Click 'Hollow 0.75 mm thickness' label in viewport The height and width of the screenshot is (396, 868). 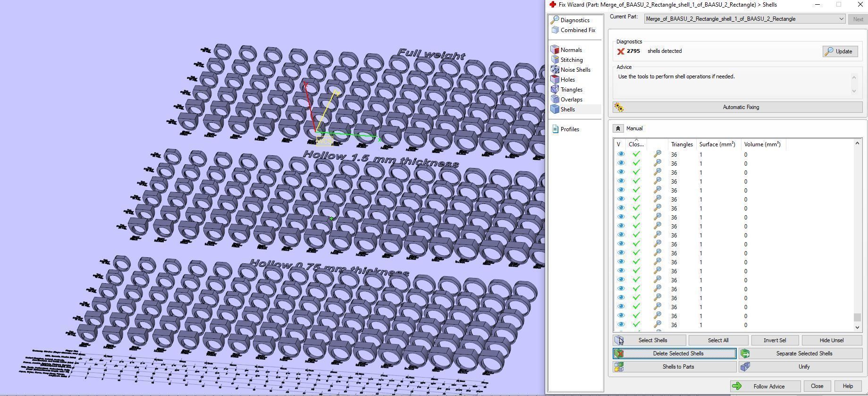tap(329, 268)
